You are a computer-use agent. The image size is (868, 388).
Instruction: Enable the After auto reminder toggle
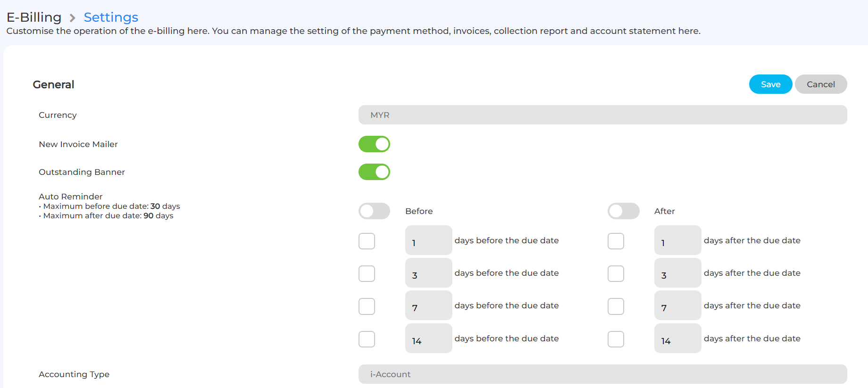point(623,211)
